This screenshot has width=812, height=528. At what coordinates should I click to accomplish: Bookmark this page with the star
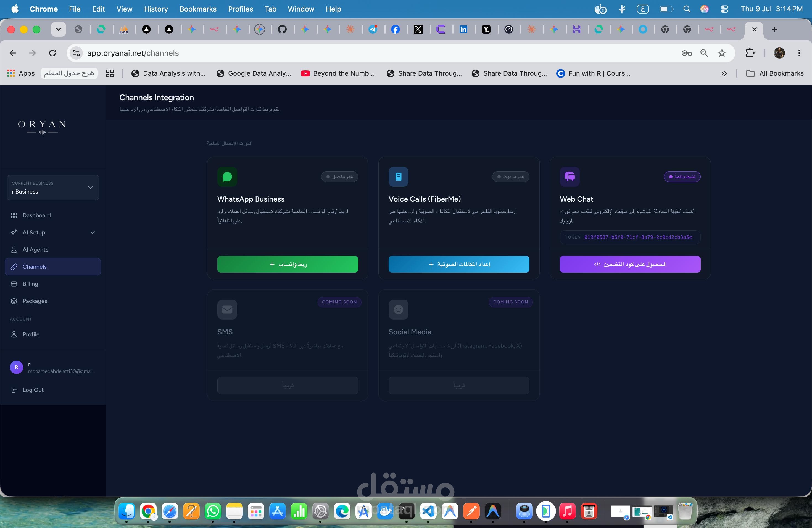click(722, 53)
